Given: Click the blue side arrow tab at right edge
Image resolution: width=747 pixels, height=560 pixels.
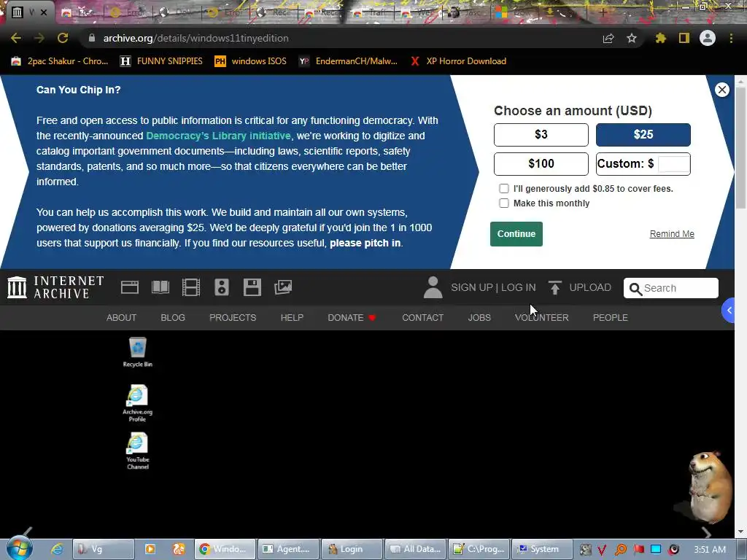Looking at the screenshot, I should click(x=729, y=311).
